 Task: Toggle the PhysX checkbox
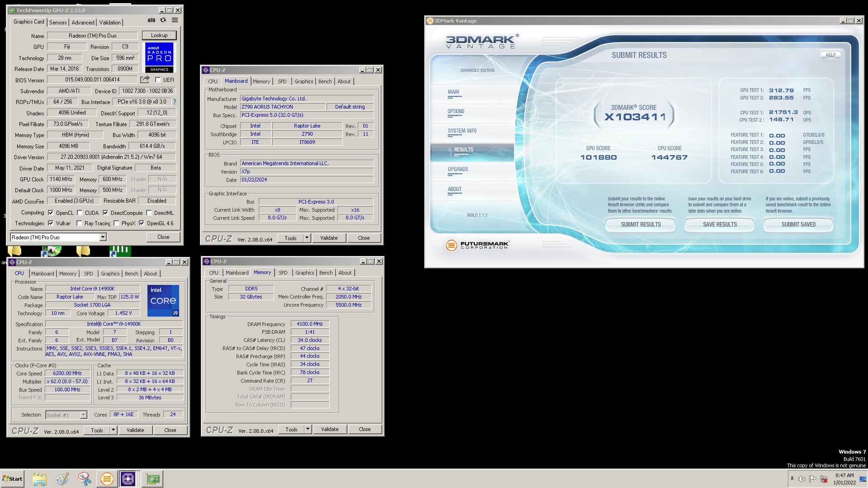coord(116,223)
